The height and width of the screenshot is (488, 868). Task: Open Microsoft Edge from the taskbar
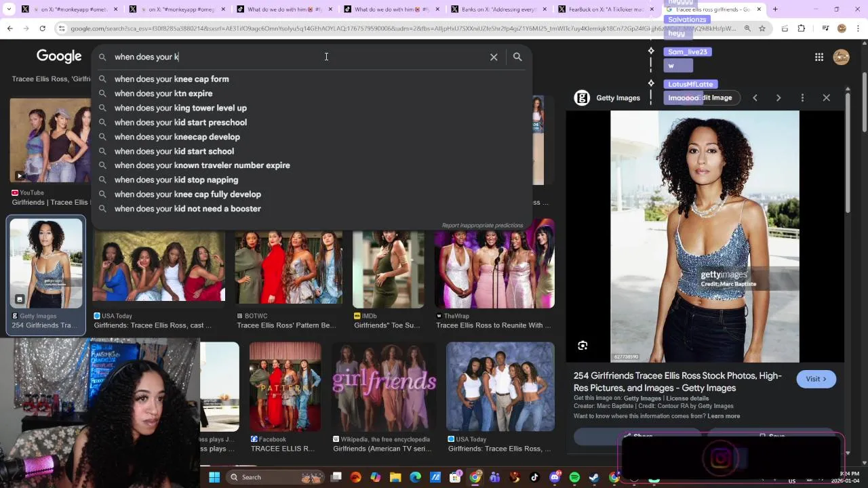click(x=415, y=477)
